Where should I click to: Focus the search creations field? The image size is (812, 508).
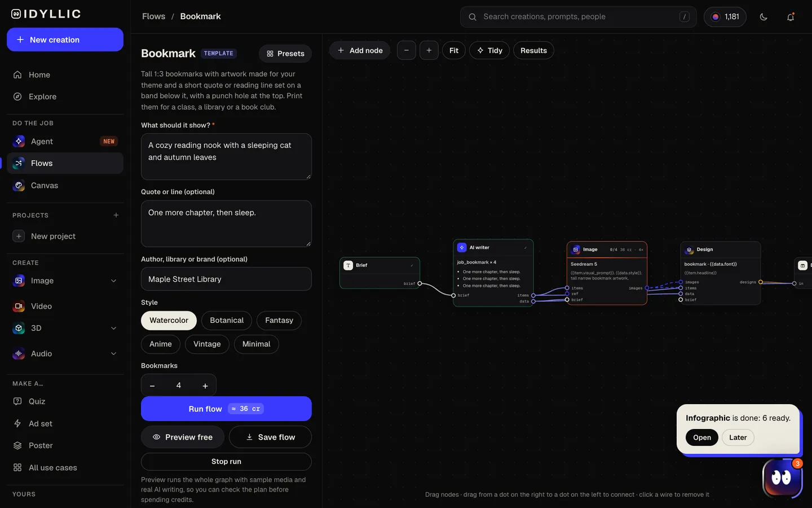579,17
